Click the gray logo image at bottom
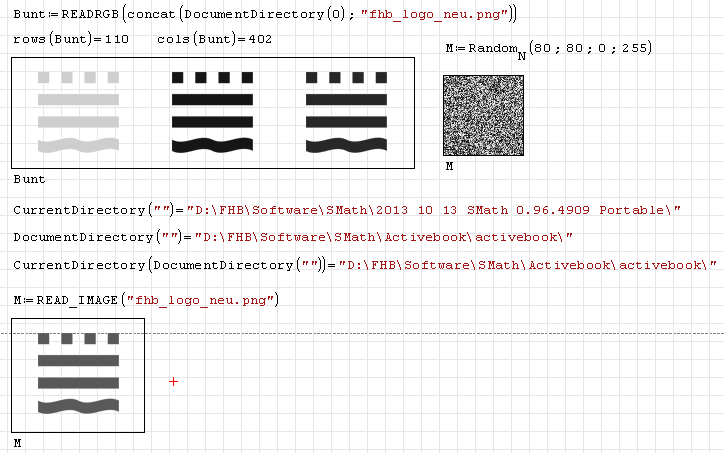Screen dimensions: 724x453 (78, 373)
